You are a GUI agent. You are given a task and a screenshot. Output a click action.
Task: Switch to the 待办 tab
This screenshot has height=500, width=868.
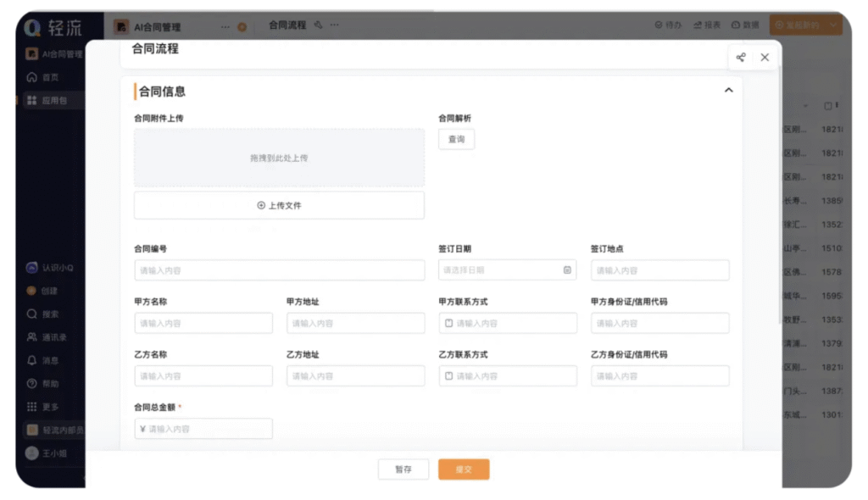click(x=668, y=25)
